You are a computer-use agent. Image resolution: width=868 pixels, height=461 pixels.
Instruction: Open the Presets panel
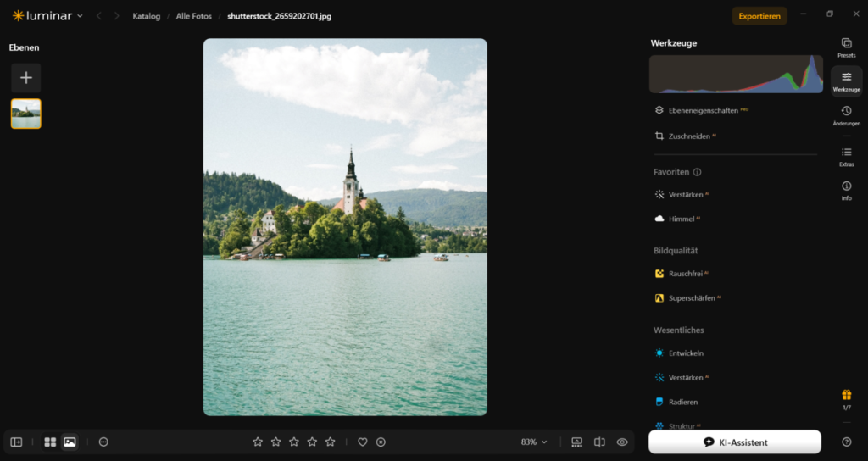click(x=846, y=47)
